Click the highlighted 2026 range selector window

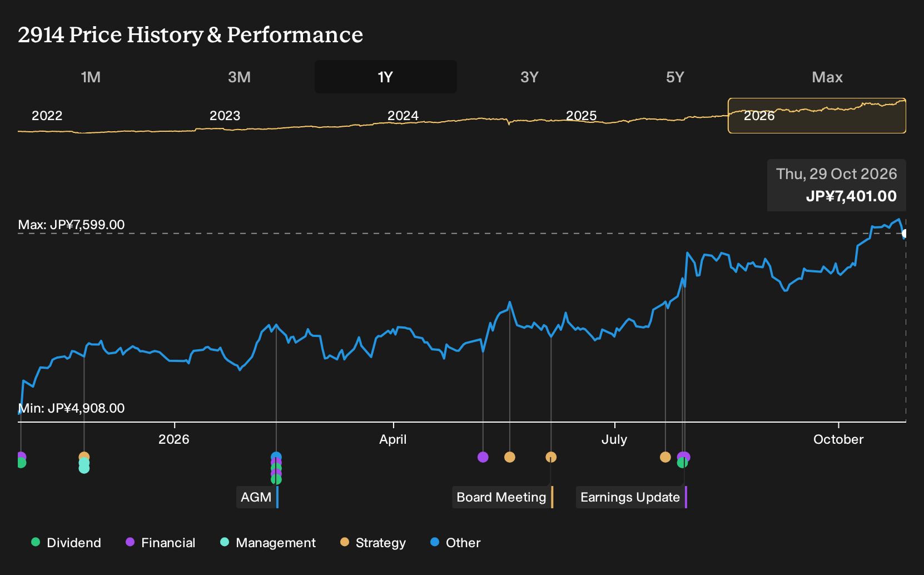tap(817, 116)
